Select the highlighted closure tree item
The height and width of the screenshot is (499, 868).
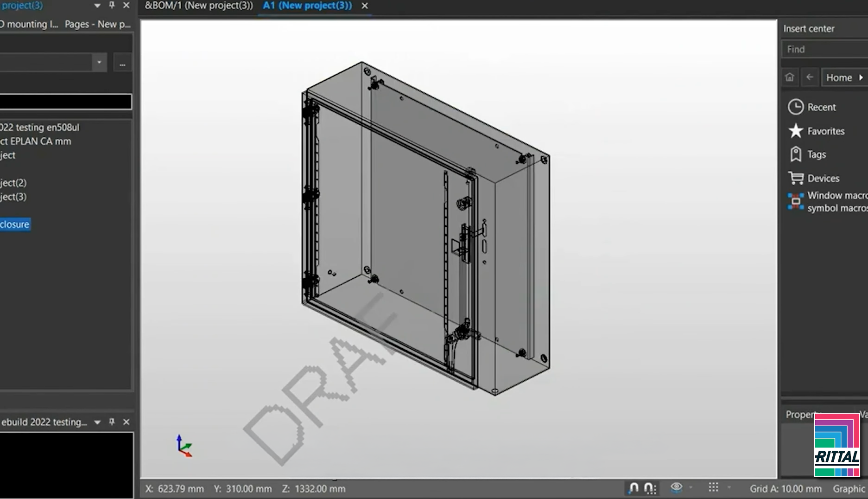click(x=15, y=224)
